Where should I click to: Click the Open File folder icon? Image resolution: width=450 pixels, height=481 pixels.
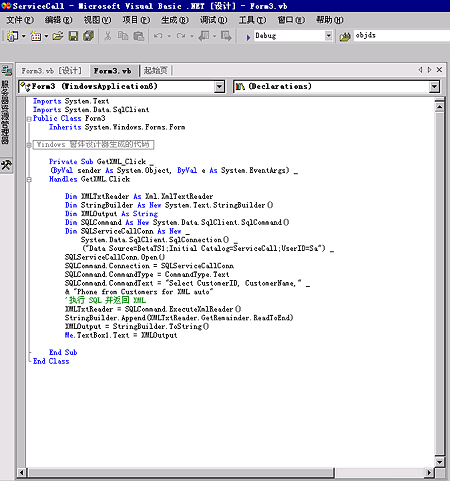(x=58, y=36)
